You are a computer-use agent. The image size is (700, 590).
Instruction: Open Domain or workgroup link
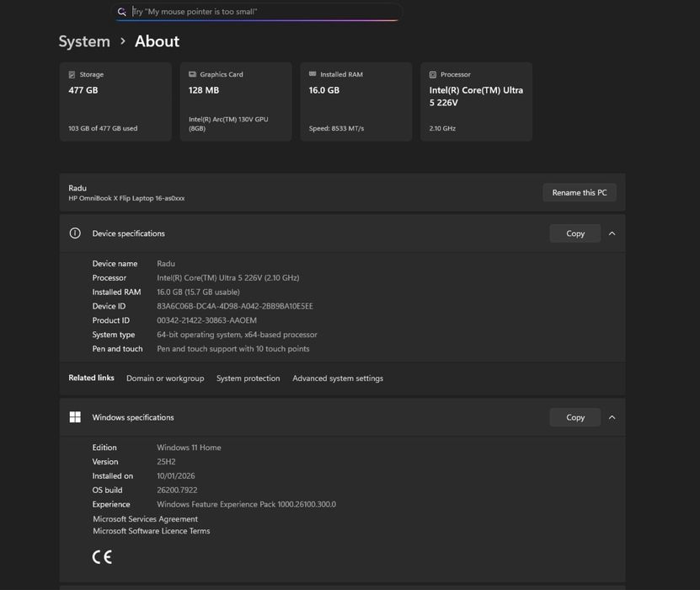(x=165, y=378)
